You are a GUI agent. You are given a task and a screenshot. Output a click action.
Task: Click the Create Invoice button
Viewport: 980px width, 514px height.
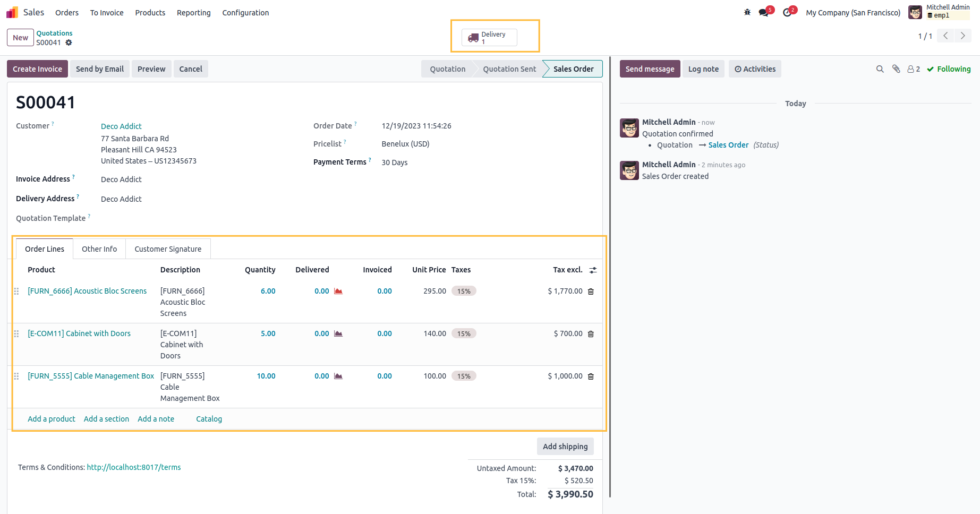(x=37, y=69)
